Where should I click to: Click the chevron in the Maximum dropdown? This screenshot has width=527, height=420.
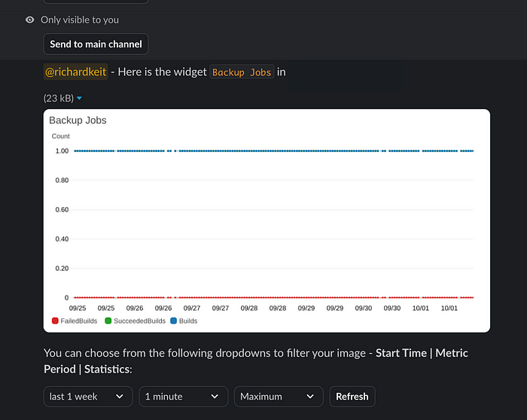[310, 397]
